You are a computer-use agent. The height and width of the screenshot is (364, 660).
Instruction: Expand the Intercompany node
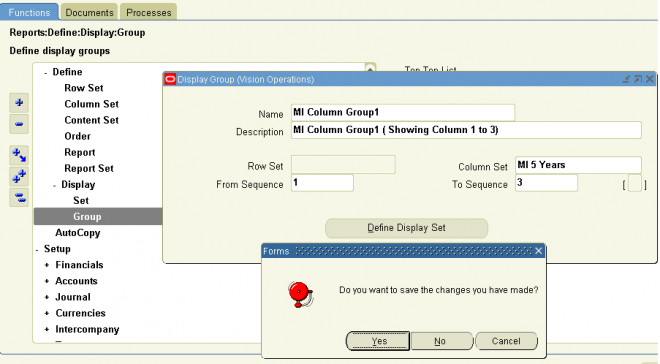(x=47, y=329)
